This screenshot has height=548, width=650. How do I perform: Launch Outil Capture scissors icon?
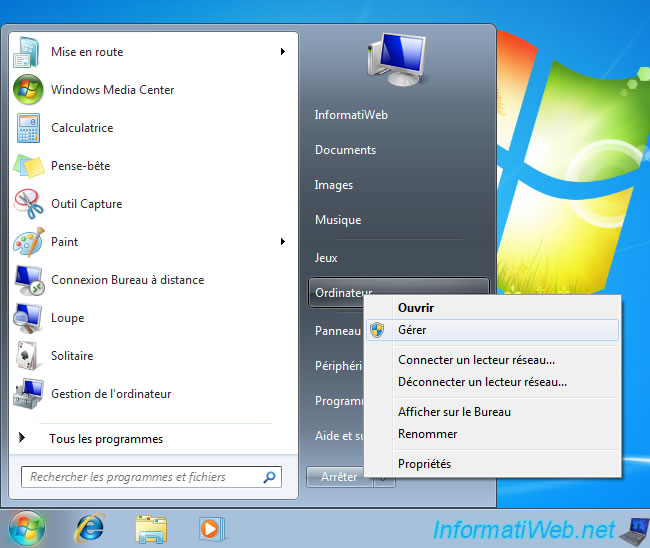[28, 204]
